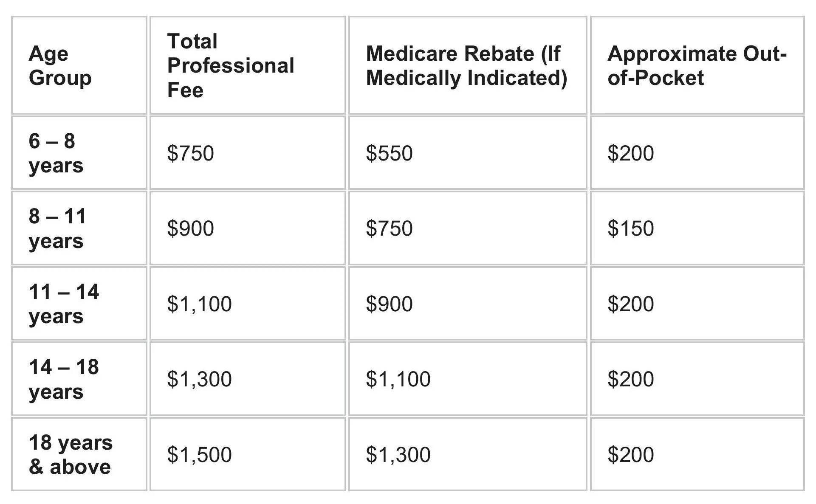The image size is (816, 504).
Task: Click the $550 Medicare rebate cell
Action: [389, 153]
